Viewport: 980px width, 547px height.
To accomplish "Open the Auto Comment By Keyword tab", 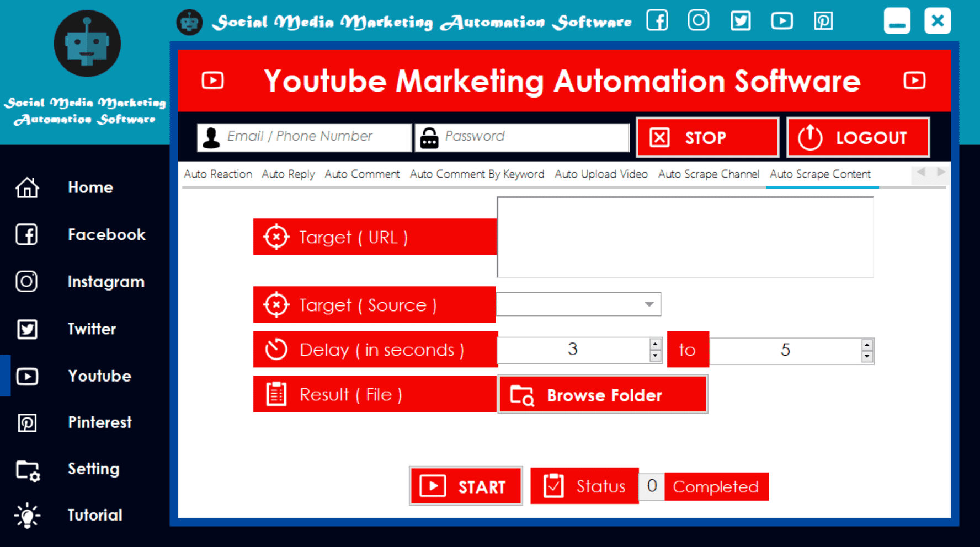I will pos(477,174).
